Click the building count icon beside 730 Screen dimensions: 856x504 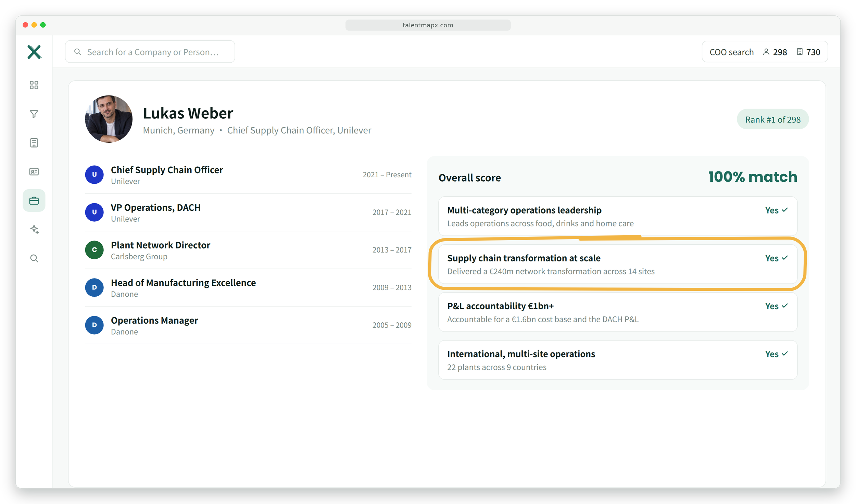coord(800,52)
